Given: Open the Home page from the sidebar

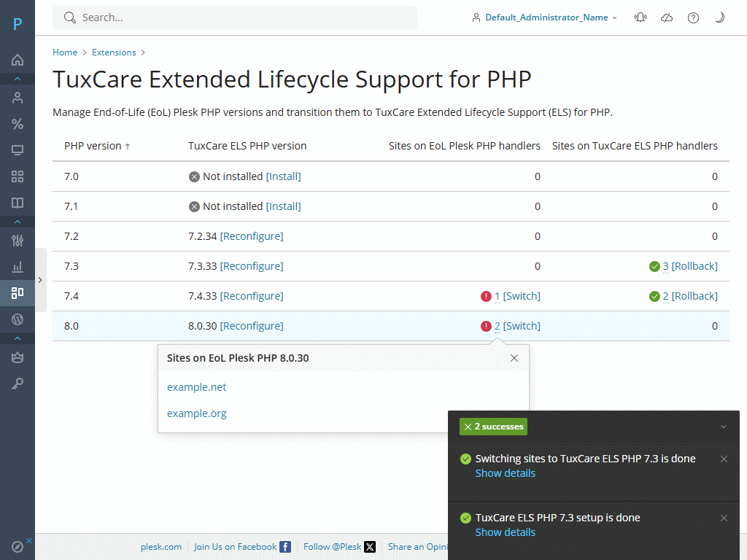Looking at the screenshot, I should [18, 60].
